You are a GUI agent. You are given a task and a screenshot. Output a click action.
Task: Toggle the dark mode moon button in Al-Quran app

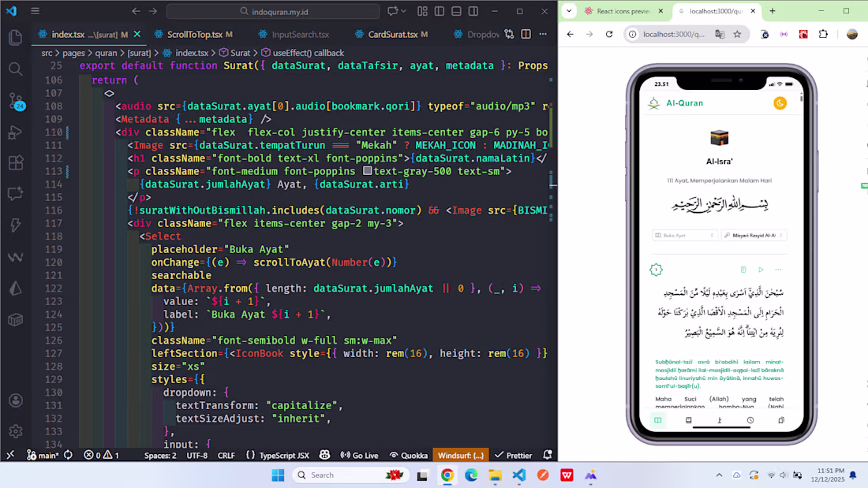coord(780,103)
